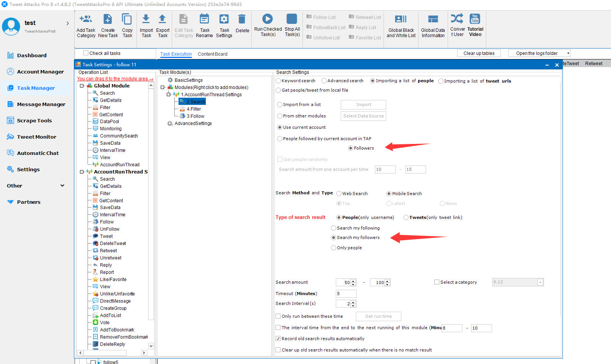Click the Import button
Image resolution: width=611 pixels, height=364 pixels.
pyautogui.click(x=363, y=105)
